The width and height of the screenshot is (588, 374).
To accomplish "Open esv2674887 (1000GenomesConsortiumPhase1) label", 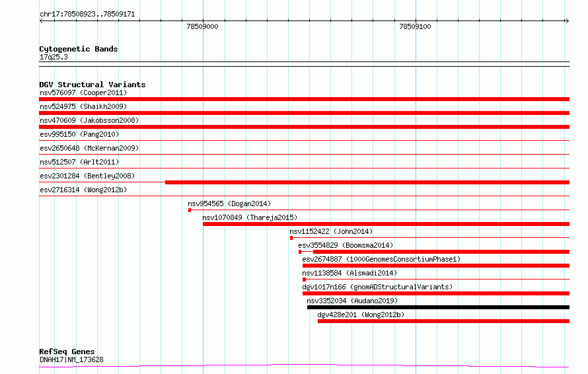I will 381,259.
